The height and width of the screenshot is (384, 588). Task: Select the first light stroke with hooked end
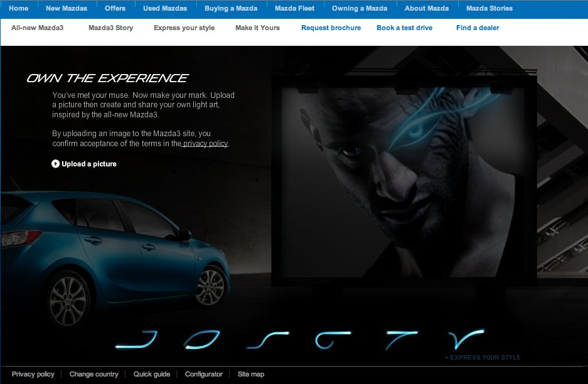pos(136,339)
